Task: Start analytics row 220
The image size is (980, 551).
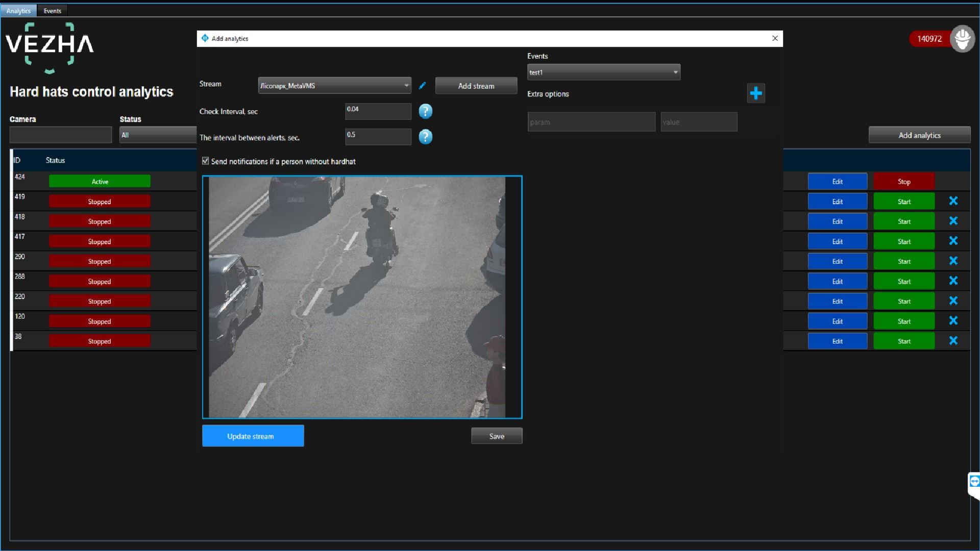Action: [904, 301]
